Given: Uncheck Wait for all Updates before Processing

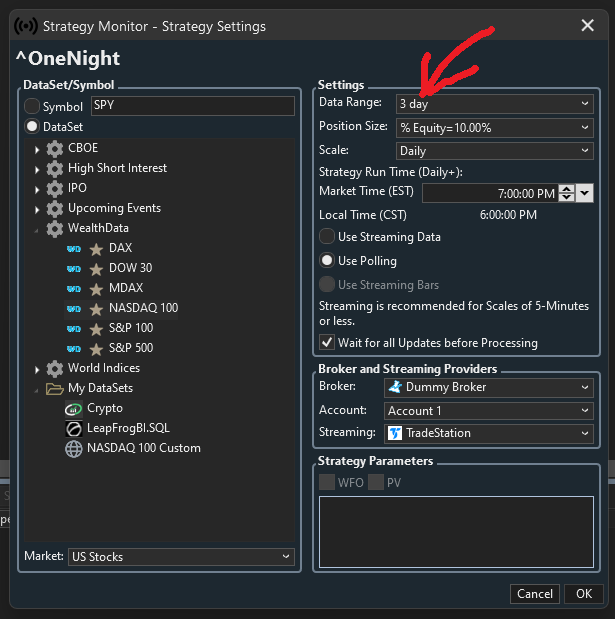Looking at the screenshot, I should (x=327, y=342).
